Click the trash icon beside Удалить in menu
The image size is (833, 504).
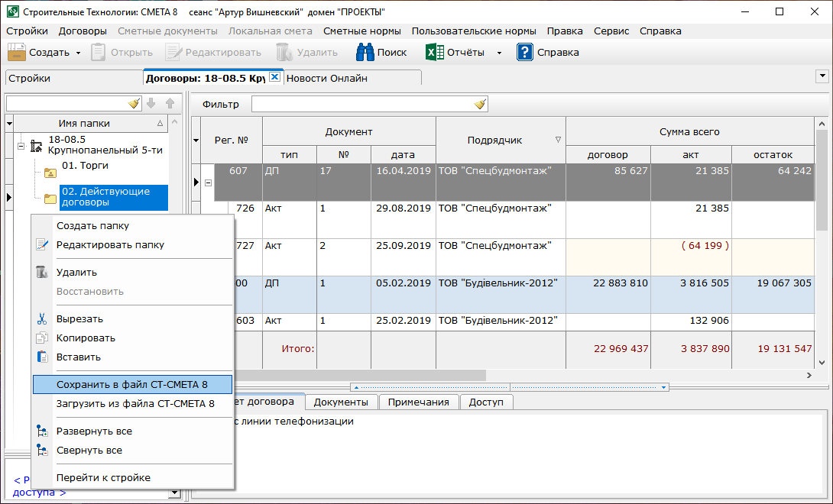click(x=42, y=273)
